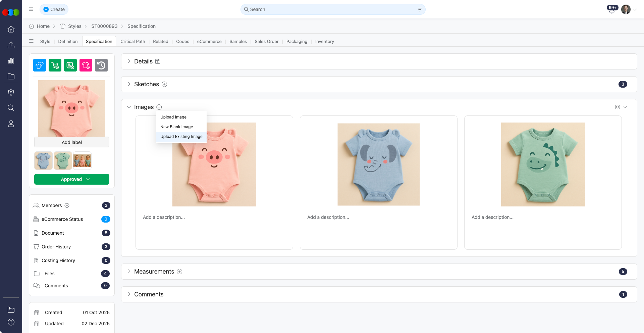View version history via the gray clock icon
Viewport: 644px width, 333px height.
[101, 65]
